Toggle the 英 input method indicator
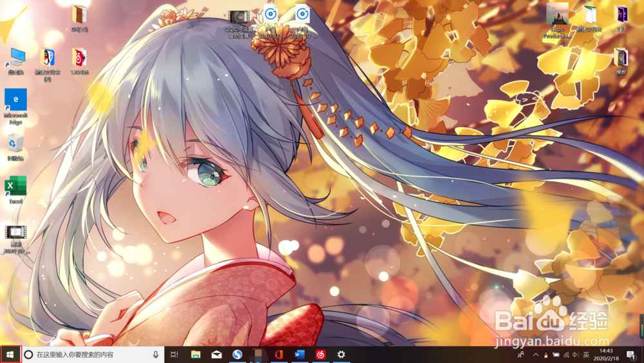Image resolution: width=644 pixels, height=363 pixels. tap(586, 355)
